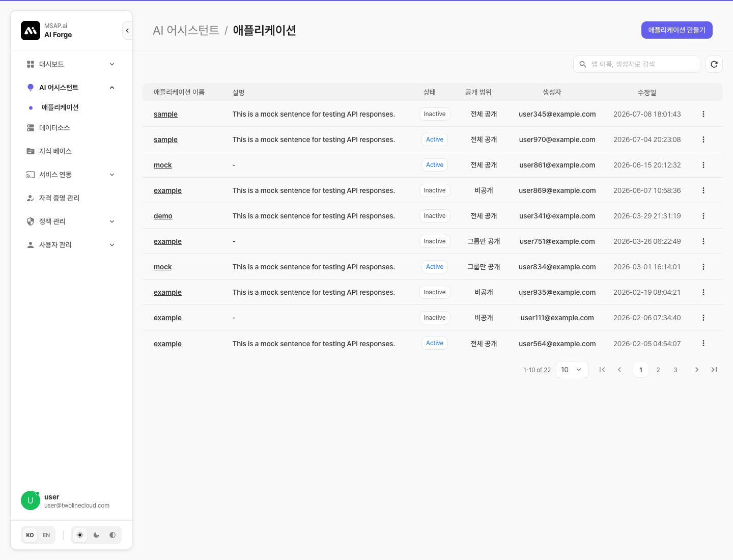Click the 그룹만 공개 cell for user751@example.com
Screen dimensions: 733x560
(x=484, y=241)
